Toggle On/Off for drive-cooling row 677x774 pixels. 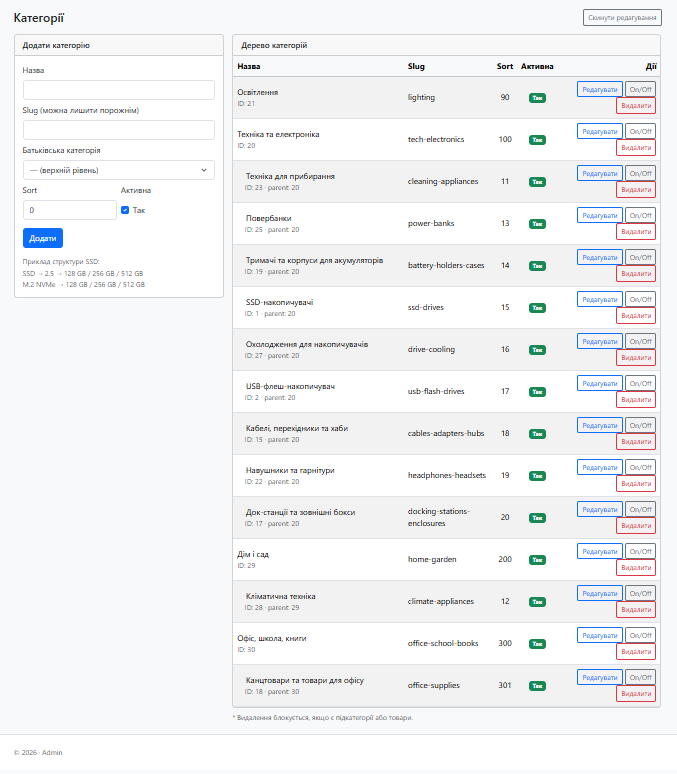[640, 341]
